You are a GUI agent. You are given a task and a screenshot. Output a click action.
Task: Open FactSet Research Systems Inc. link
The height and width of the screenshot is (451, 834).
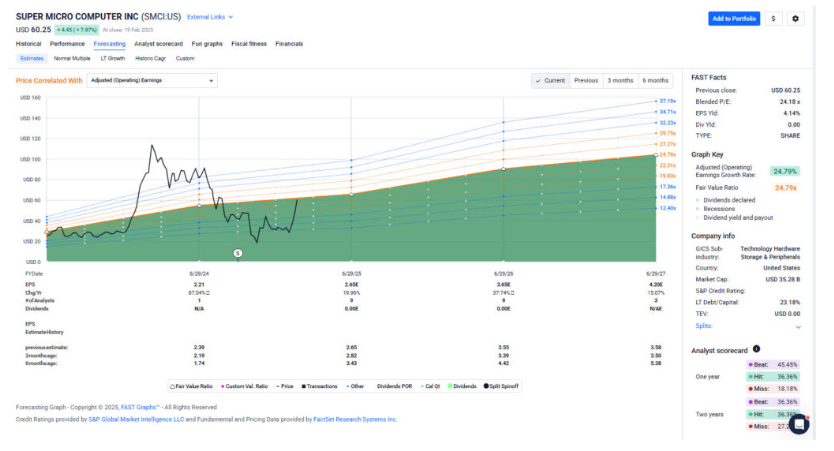click(x=355, y=420)
